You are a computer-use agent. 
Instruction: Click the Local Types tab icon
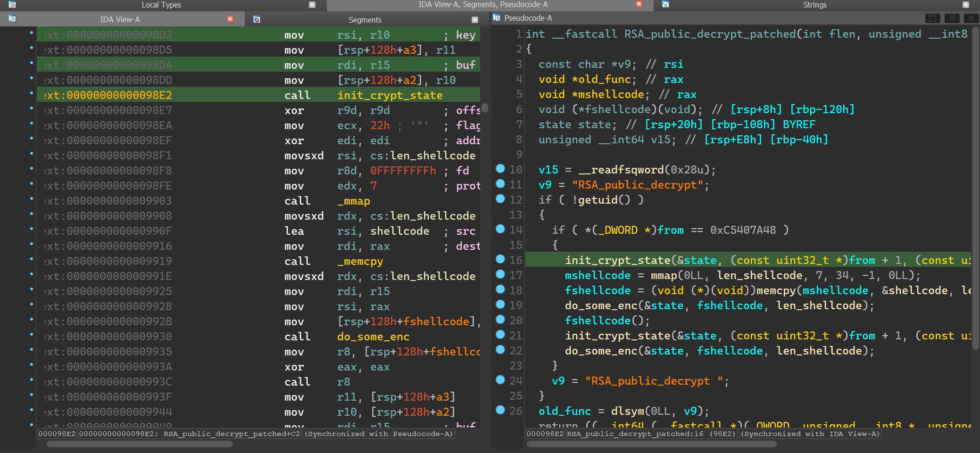12,5
